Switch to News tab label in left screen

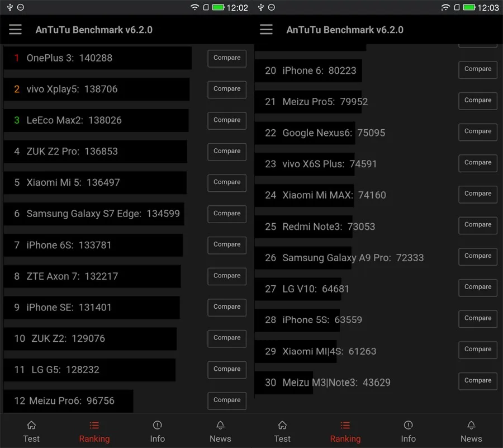[220, 438]
